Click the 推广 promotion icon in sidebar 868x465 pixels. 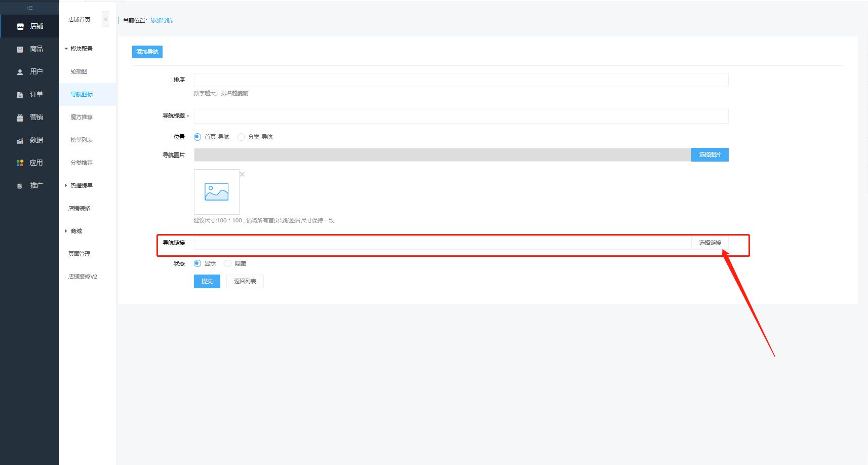coord(20,186)
